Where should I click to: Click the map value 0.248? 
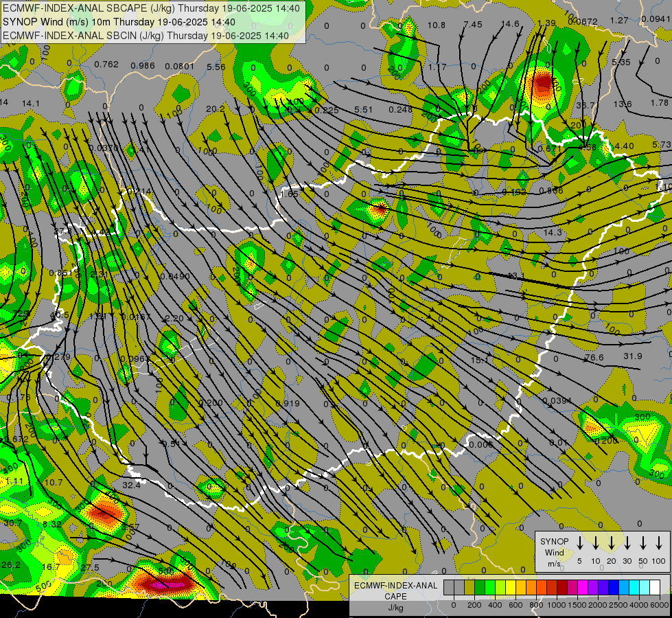tap(400, 110)
